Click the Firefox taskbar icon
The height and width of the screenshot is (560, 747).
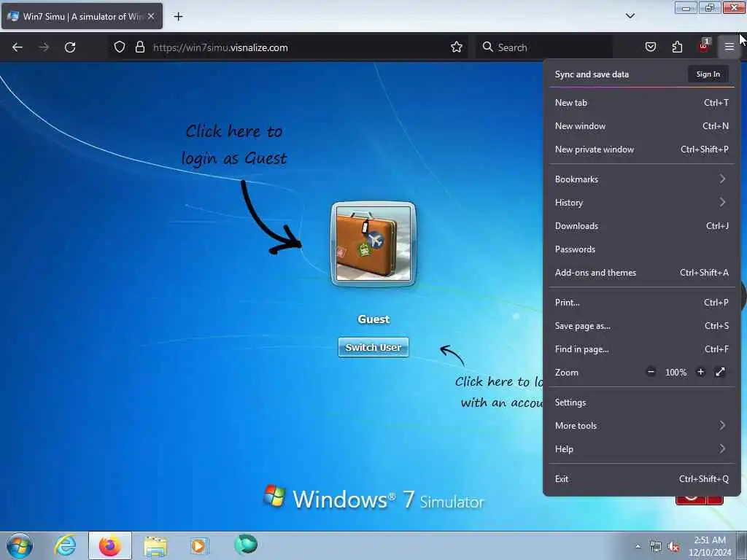(109, 545)
